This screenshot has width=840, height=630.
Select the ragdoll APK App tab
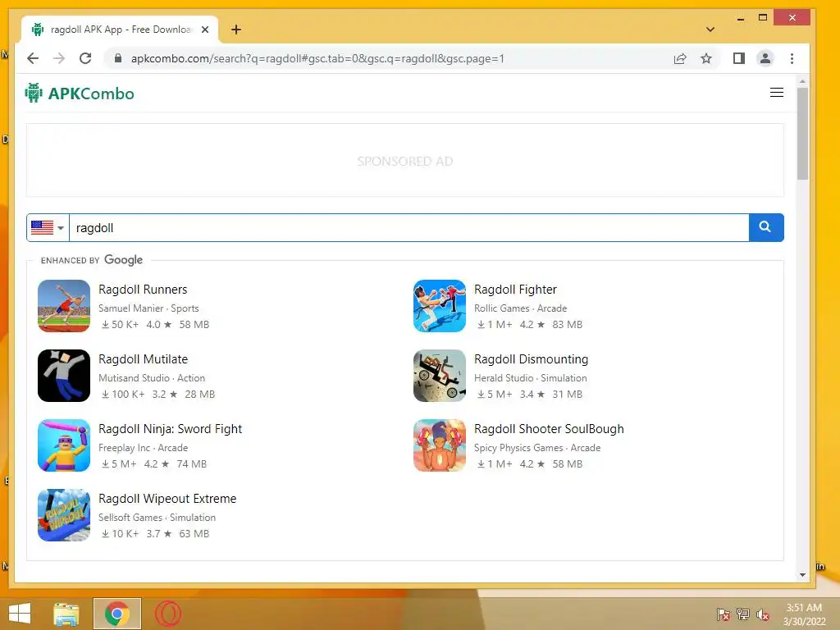120,30
